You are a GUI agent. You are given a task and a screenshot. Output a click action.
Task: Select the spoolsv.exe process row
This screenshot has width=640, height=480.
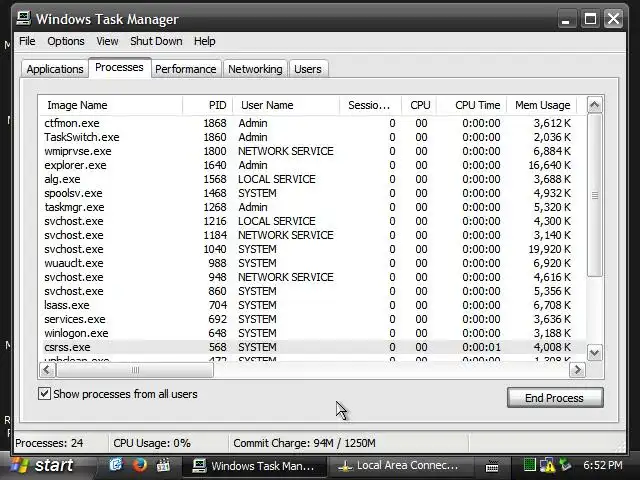[313, 193]
